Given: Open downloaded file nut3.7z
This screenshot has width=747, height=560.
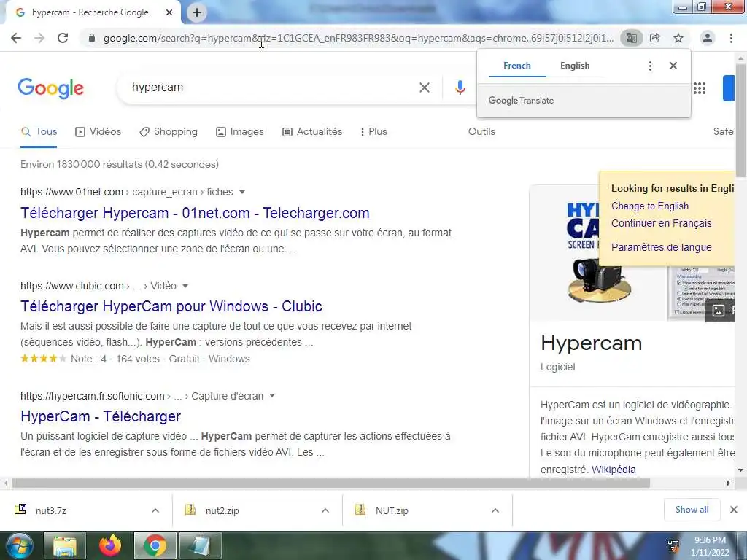Looking at the screenshot, I should (51, 510).
